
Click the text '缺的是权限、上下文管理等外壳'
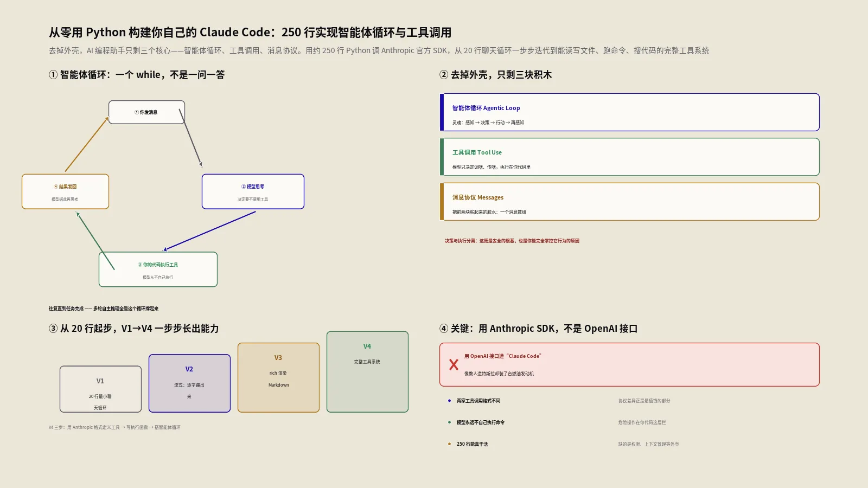click(x=649, y=444)
